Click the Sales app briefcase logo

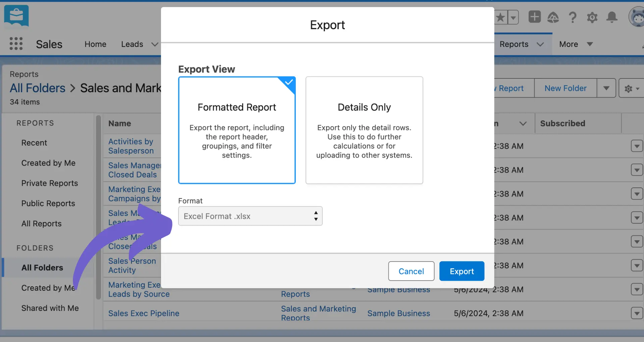(x=16, y=16)
